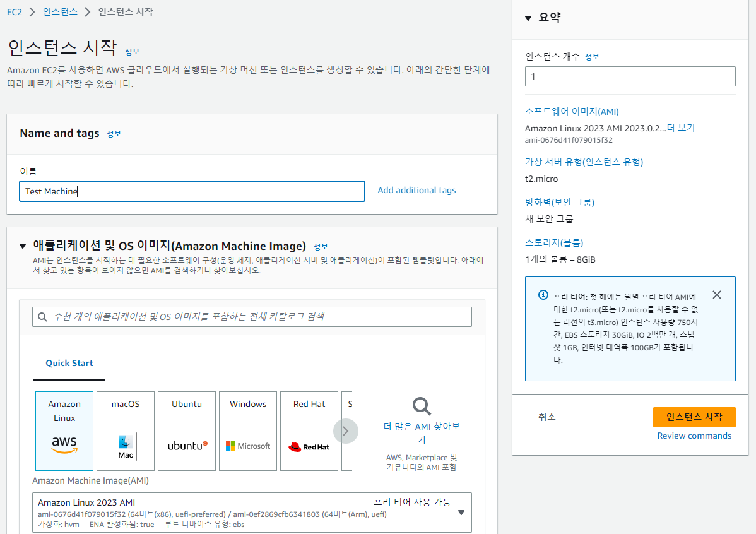
Task: Open the EC2 breadcrumb link
Action: pos(15,11)
